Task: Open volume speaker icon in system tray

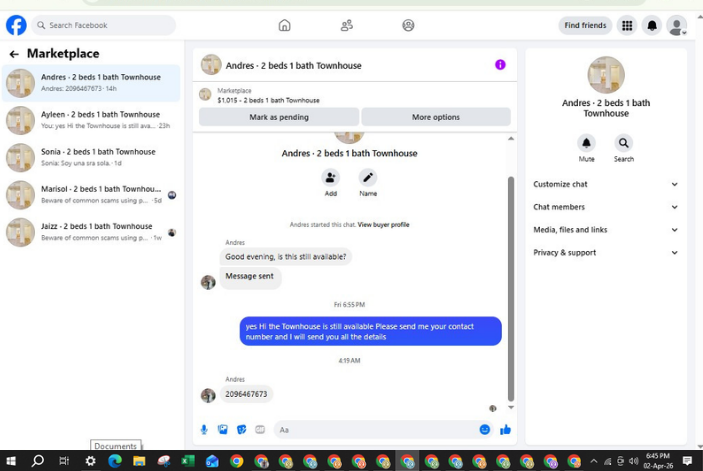Action: pos(633,461)
